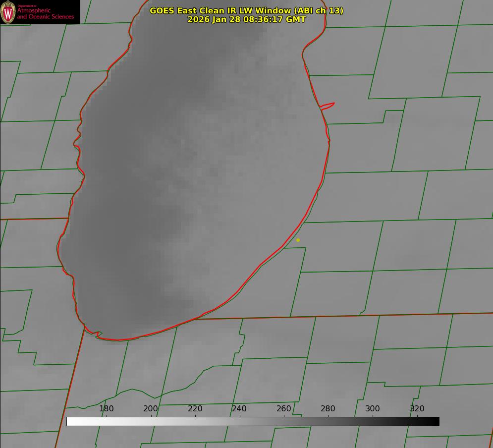This screenshot has height=448, width=493.
Task: Click the 2026 Jan 28 08:36:17 GMT timestamp
Action: coord(247,19)
